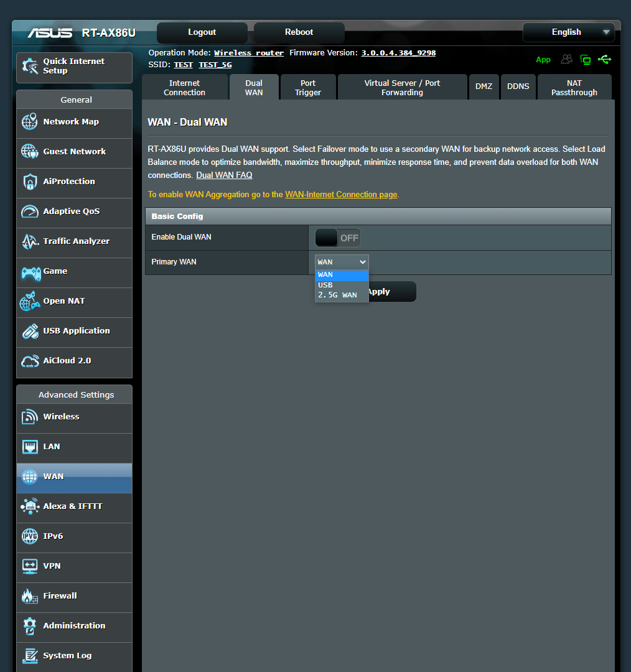
Task: Click the TEST_5G SSID link
Action: (x=215, y=65)
